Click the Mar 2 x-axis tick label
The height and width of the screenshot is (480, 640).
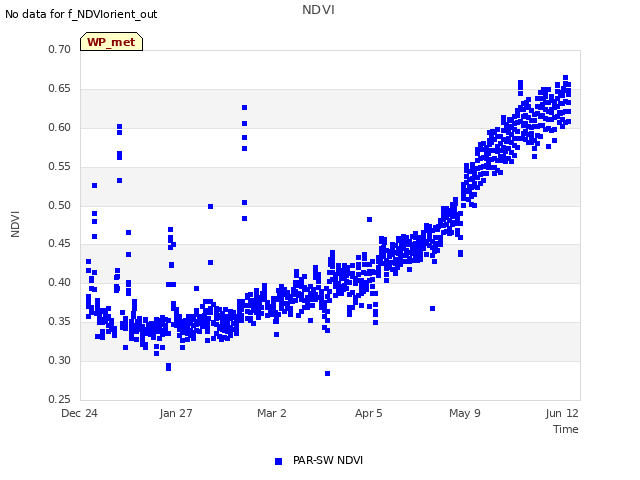(272, 413)
